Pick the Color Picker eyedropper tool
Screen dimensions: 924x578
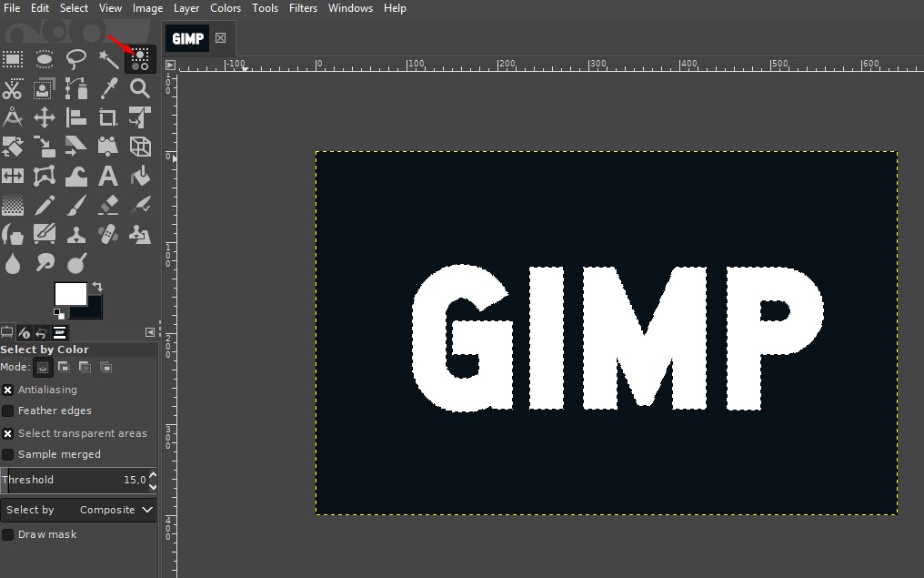pyautogui.click(x=108, y=89)
